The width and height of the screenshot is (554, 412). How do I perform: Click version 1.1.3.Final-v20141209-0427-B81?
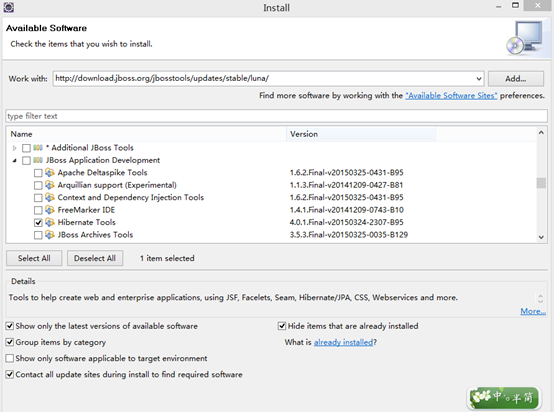346,185
